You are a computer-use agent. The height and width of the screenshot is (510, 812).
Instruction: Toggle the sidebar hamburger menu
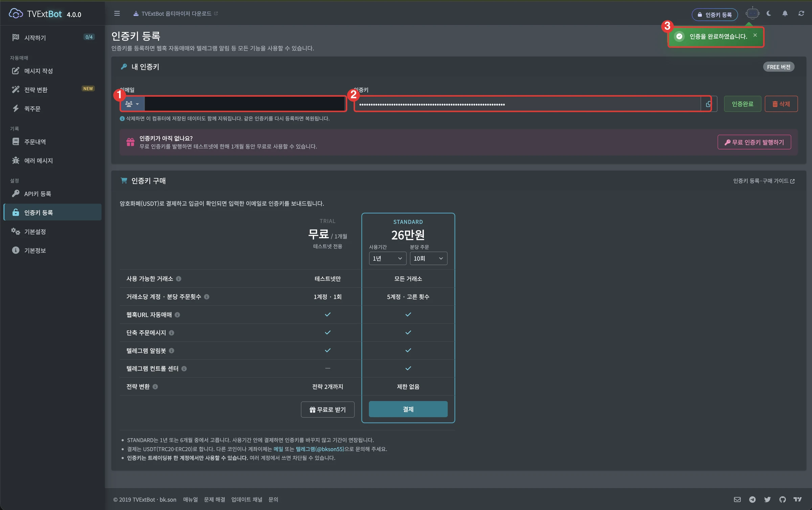tap(117, 14)
